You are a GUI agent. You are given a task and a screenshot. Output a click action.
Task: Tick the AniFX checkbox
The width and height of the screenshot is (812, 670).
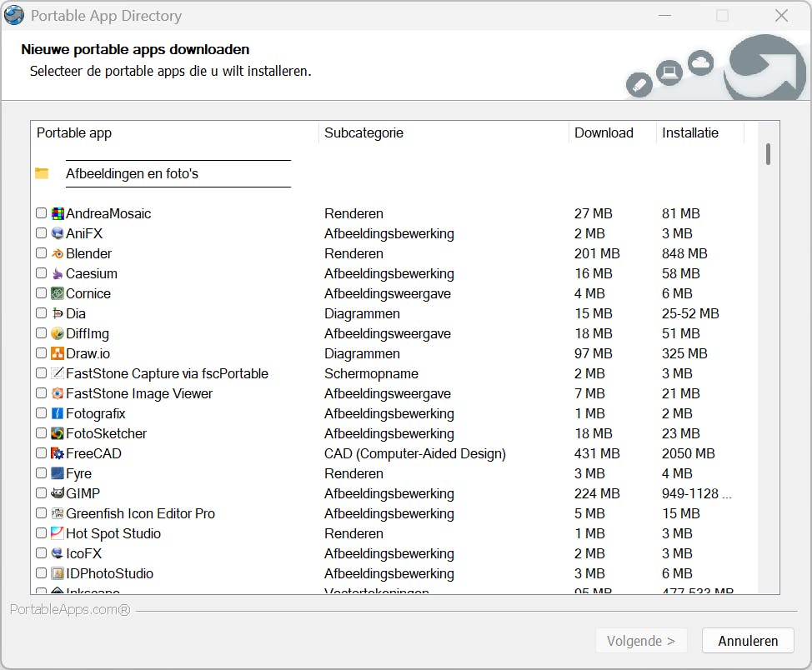[41, 233]
